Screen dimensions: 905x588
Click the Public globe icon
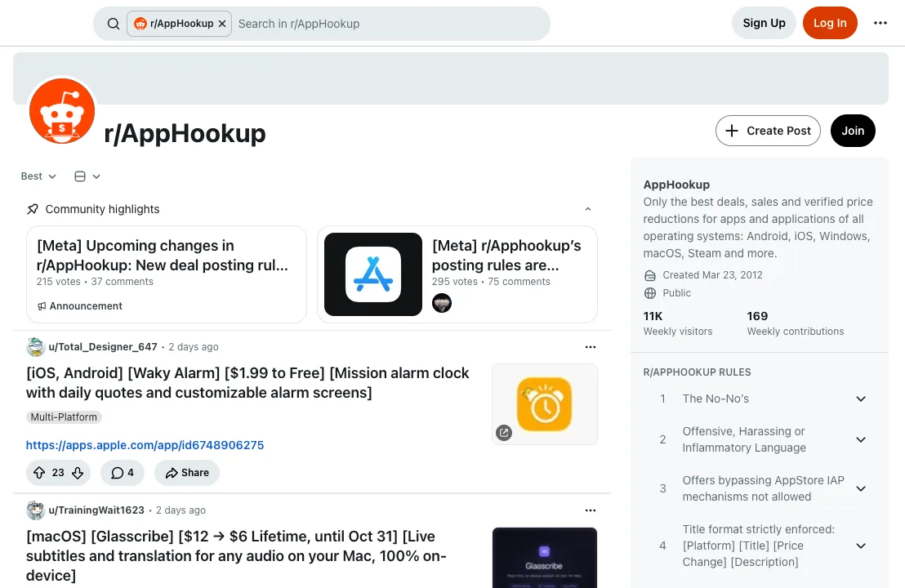(x=650, y=293)
